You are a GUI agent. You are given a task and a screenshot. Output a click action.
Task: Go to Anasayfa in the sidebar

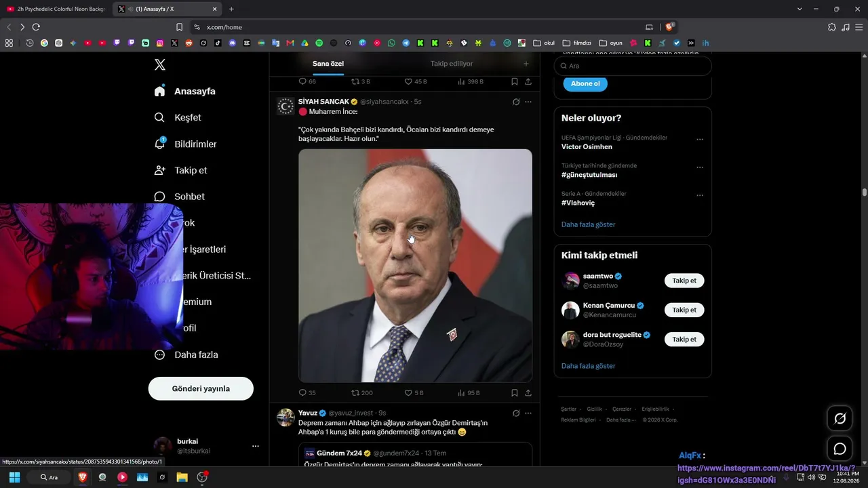[184, 91]
